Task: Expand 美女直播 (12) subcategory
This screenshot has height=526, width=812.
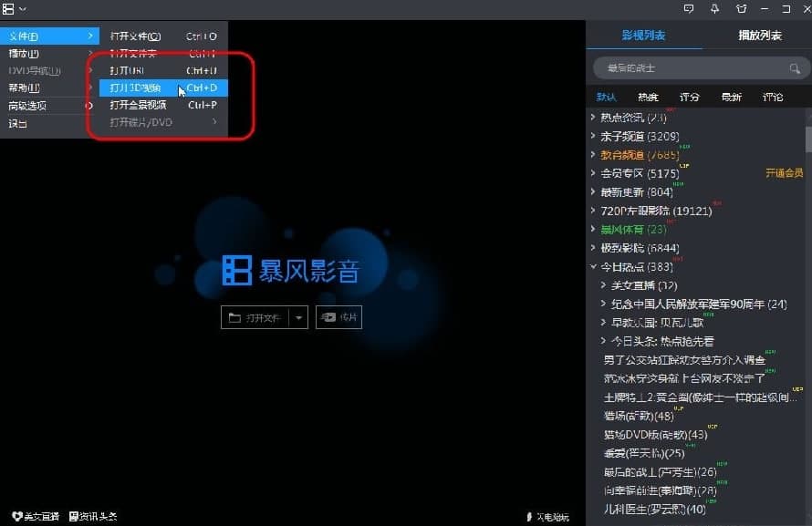Action: [603, 285]
